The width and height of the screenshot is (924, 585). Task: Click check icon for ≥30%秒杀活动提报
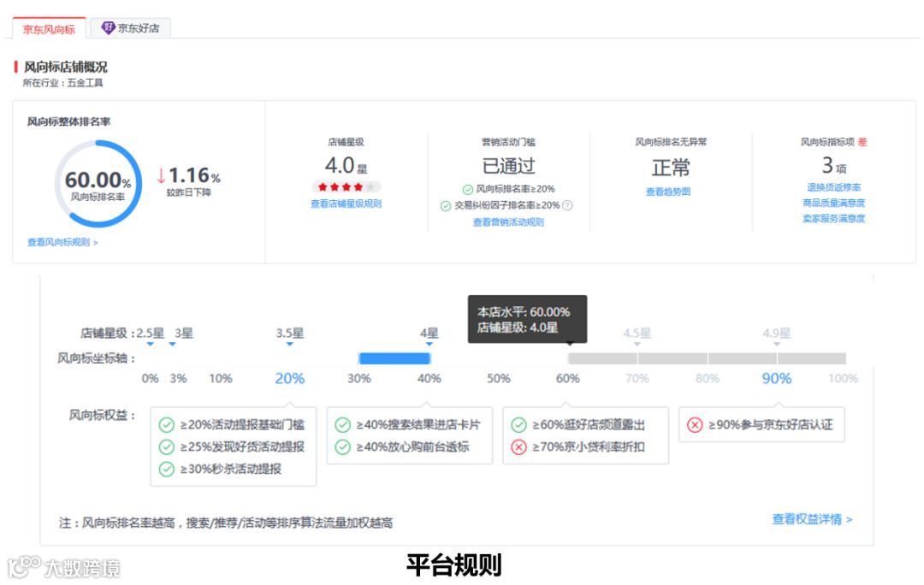click(167, 470)
